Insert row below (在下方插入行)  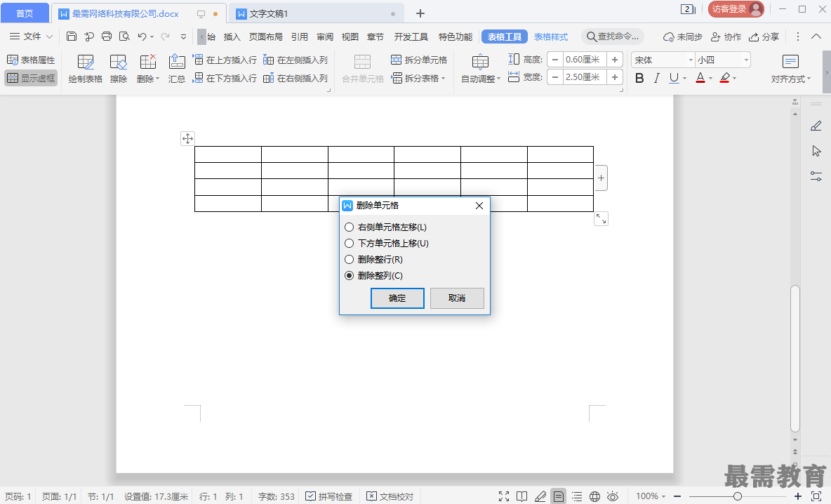(224, 78)
